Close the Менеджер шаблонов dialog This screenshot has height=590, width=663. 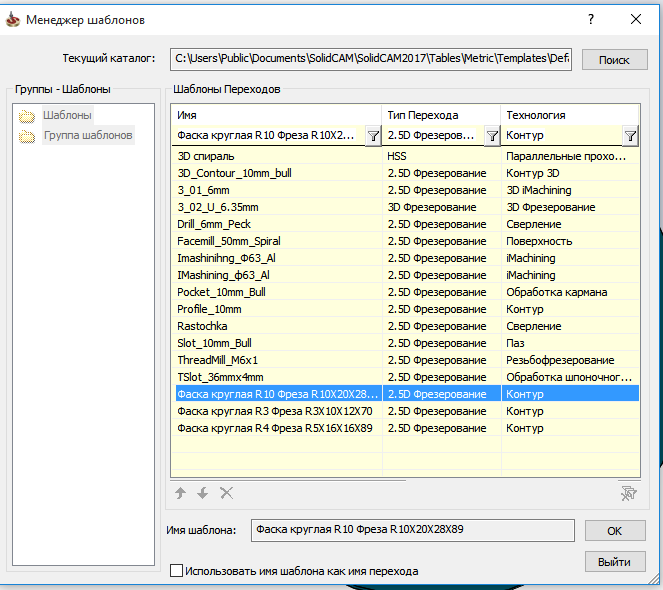point(636,19)
